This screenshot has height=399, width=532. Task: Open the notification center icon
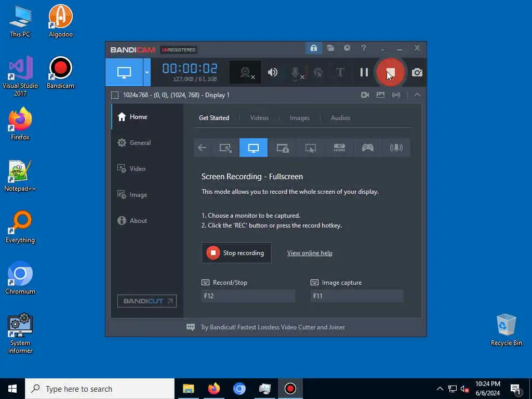click(x=515, y=389)
